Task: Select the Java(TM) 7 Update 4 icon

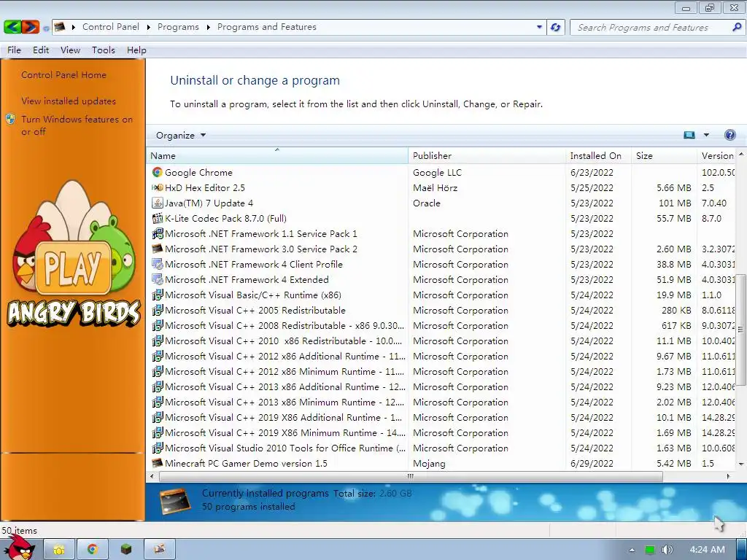Action: [158, 203]
